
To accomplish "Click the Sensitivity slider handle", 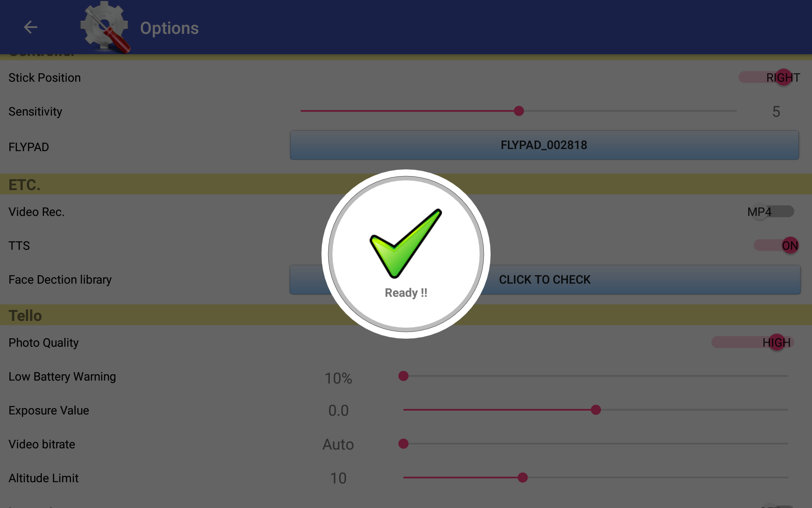I will [x=519, y=111].
